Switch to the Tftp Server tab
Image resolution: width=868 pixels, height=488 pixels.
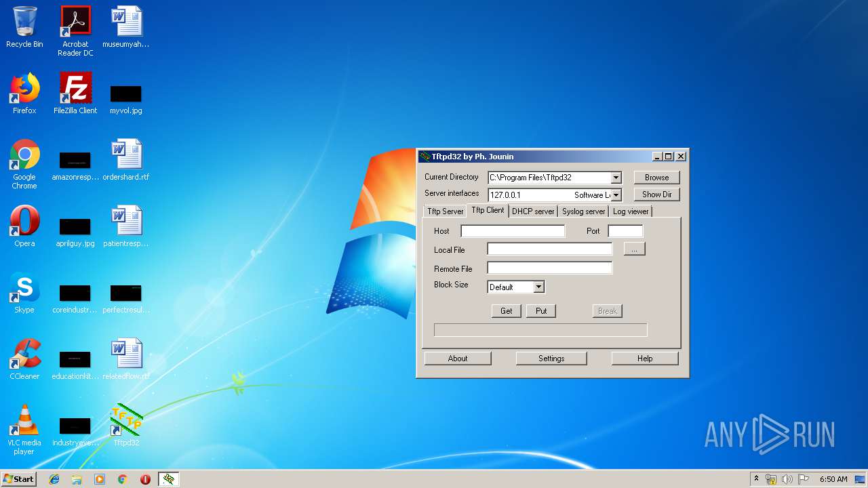tap(446, 211)
